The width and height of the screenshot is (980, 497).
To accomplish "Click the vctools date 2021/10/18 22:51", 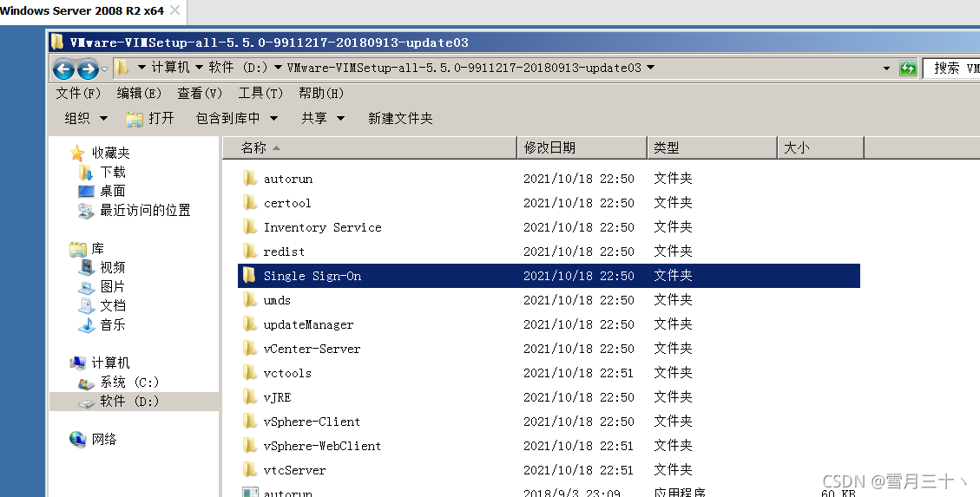I will point(579,373).
